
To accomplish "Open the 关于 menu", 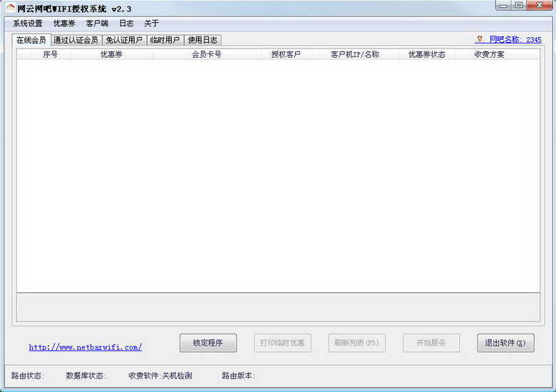I will (x=151, y=24).
